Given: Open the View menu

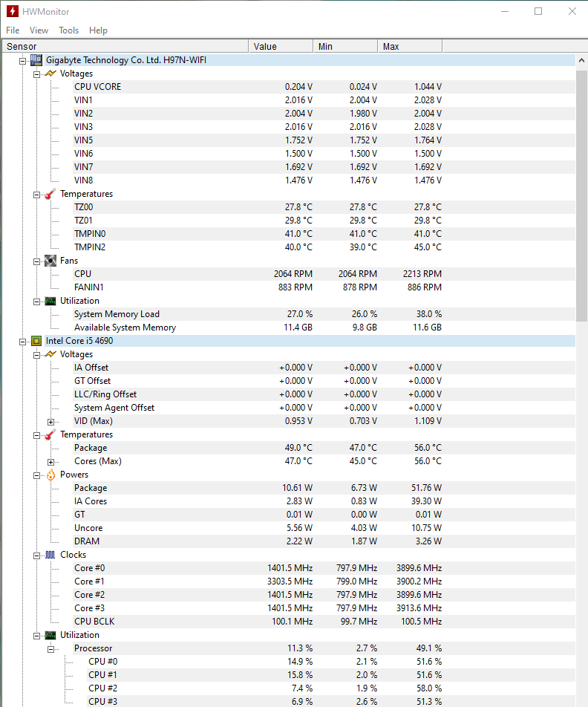Looking at the screenshot, I should (x=39, y=30).
